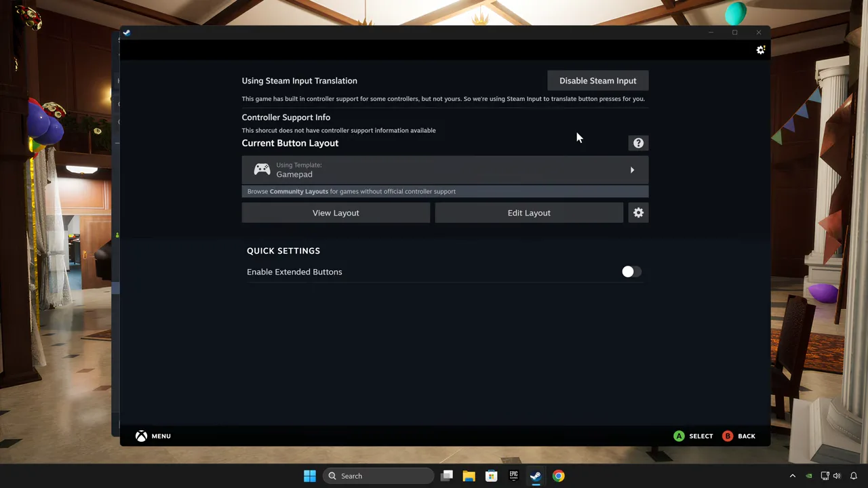Open Google Chrome from the taskbar
Screen dimensions: 868x488
pos(558,476)
